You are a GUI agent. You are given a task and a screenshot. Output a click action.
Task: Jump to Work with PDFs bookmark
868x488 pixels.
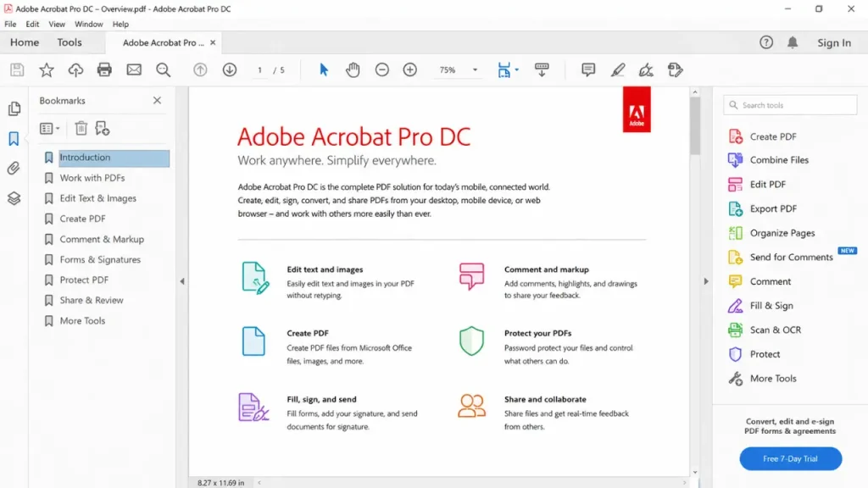click(x=92, y=178)
